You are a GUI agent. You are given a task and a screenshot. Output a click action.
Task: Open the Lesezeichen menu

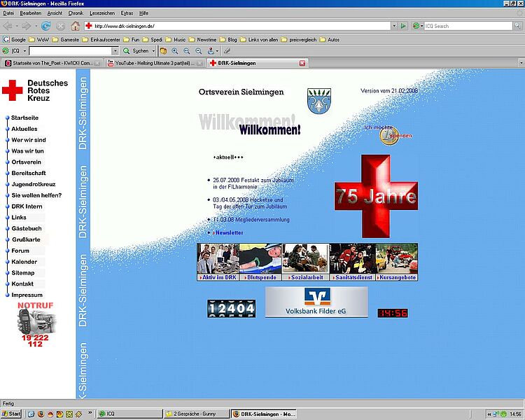[103, 13]
